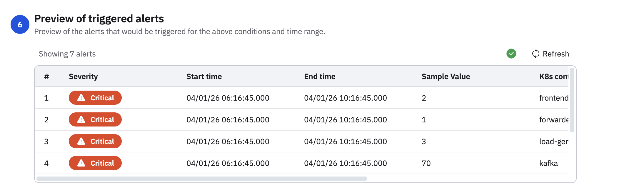Click the K8s container column header
Viewport: 644px width, 193px height.
coord(553,76)
